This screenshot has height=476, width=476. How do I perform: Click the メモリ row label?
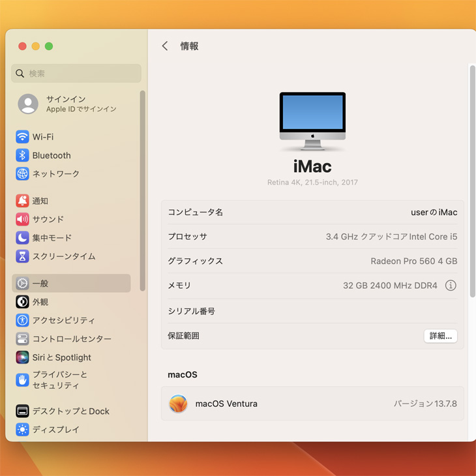[179, 286]
